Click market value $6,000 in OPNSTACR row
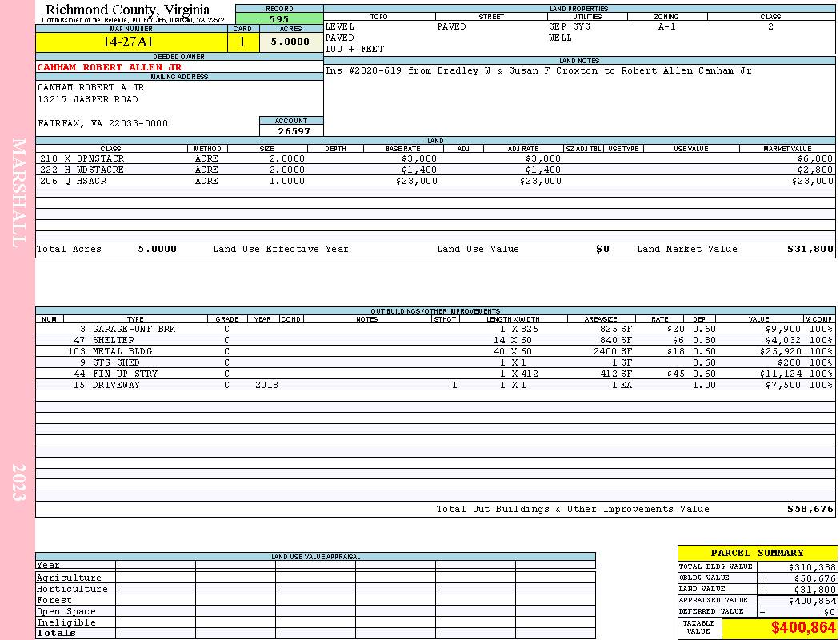The width and height of the screenshot is (840, 640). point(815,159)
